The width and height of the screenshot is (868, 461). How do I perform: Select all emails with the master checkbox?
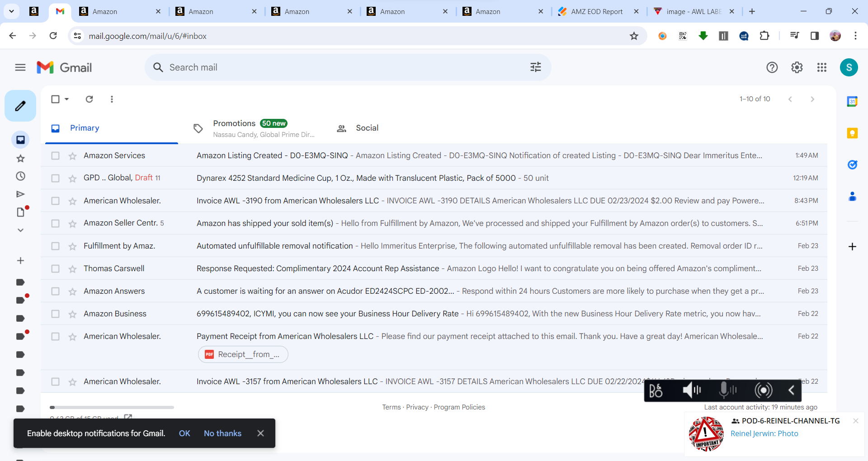tap(55, 99)
